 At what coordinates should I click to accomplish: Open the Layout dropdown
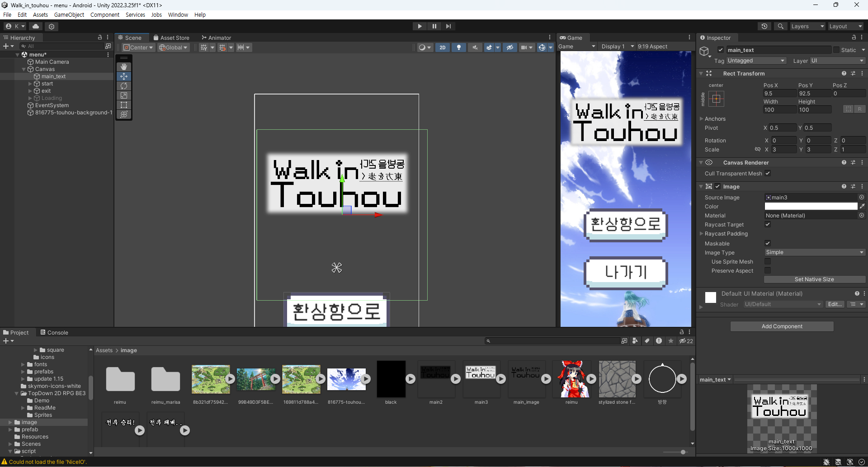[x=845, y=26]
